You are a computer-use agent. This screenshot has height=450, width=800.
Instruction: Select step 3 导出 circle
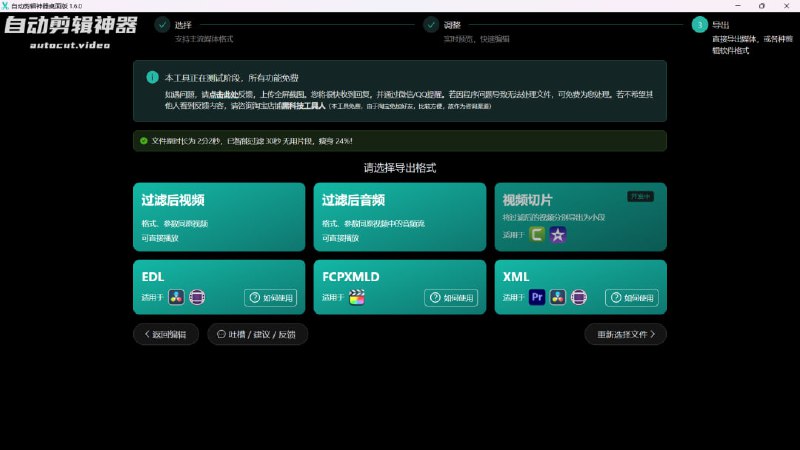[x=699, y=24]
